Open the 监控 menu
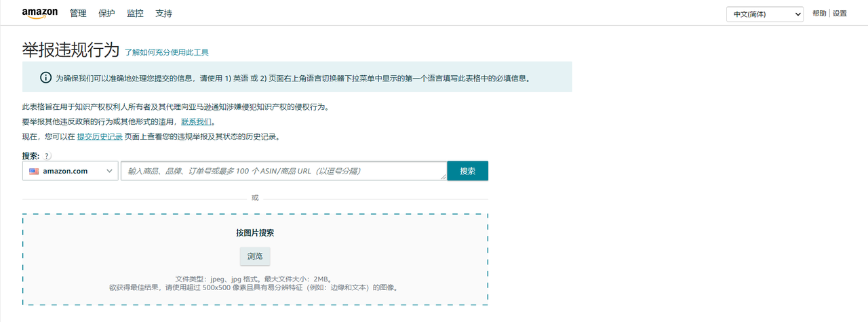This screenshot has height=322, width=868. tap(135, 14)
